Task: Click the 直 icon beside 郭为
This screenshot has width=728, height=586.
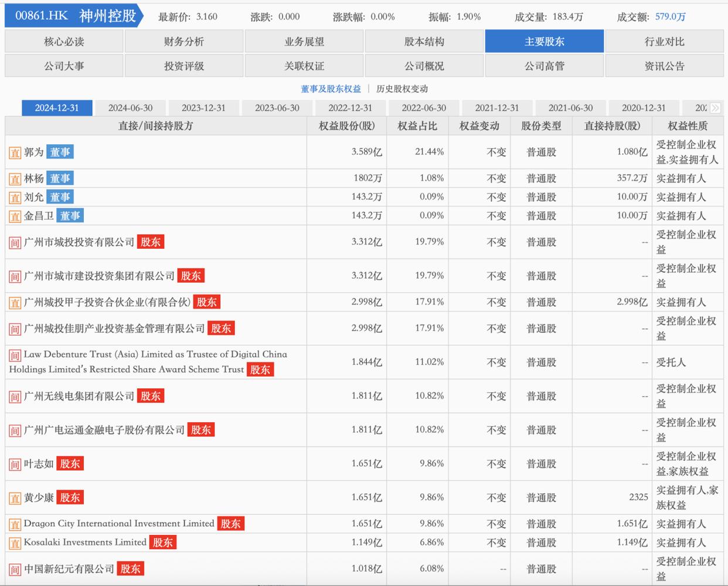Action: click(x=15, y=153)
